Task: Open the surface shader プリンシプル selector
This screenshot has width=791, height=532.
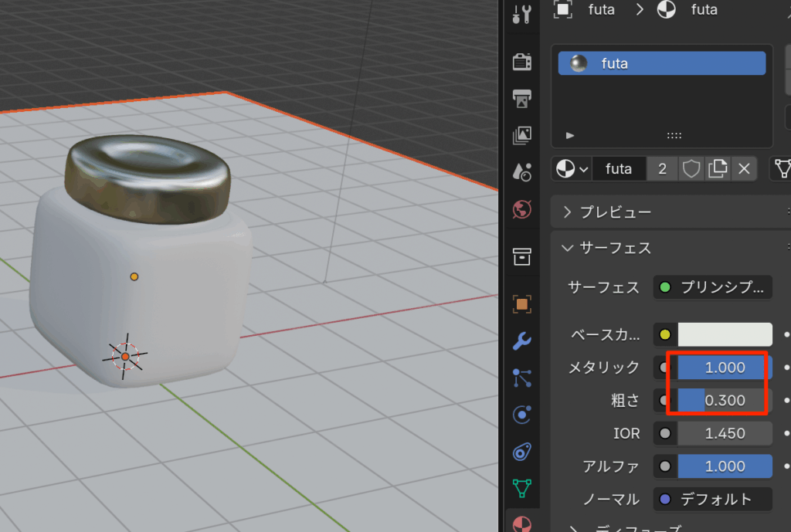Action: coord(712,287)
